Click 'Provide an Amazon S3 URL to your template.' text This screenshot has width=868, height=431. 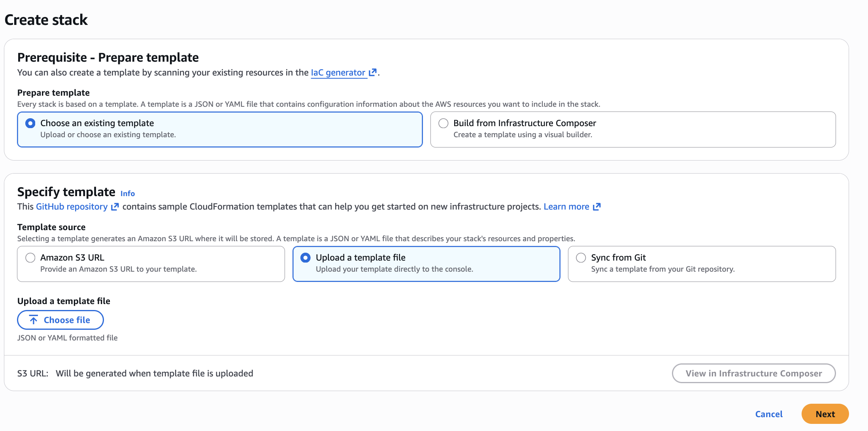(119, 269)
